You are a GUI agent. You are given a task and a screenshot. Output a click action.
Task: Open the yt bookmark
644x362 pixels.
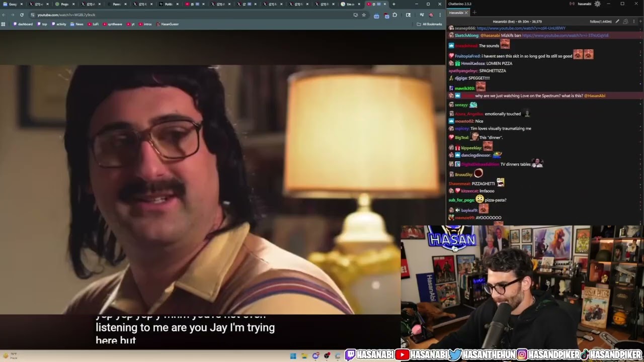(x=130, y=24)
